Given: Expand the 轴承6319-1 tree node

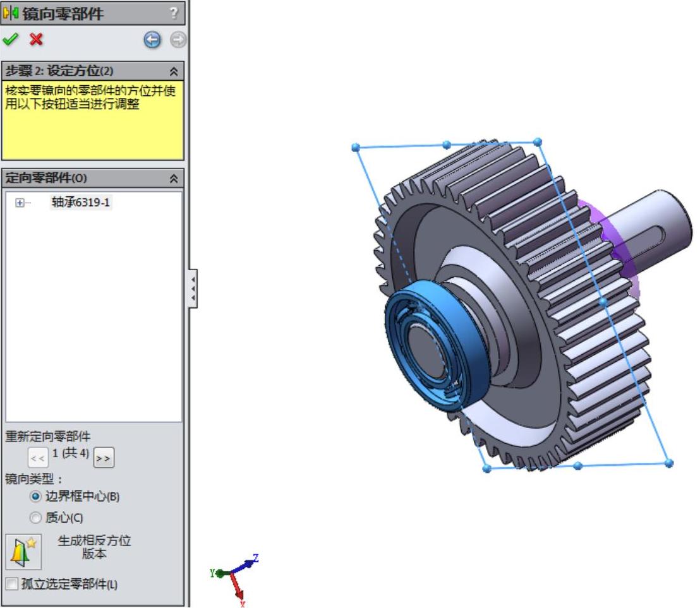Looking at the screenshot, I should coord(19,203).
